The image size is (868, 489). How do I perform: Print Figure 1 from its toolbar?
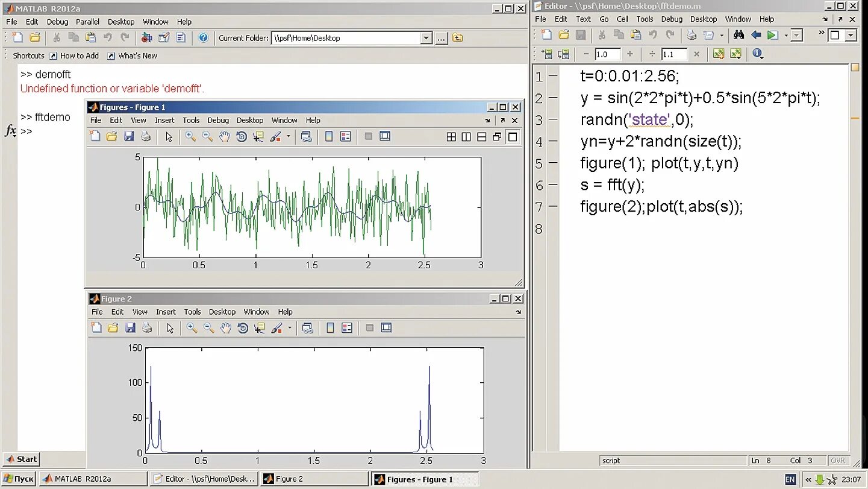pyautogui.click(x=145, y=137)
